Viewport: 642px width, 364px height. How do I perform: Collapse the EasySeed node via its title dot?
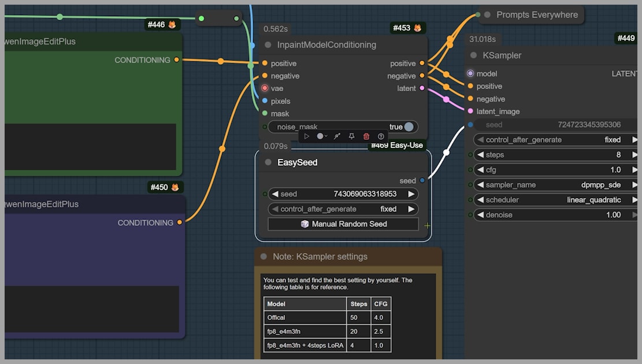268,163
